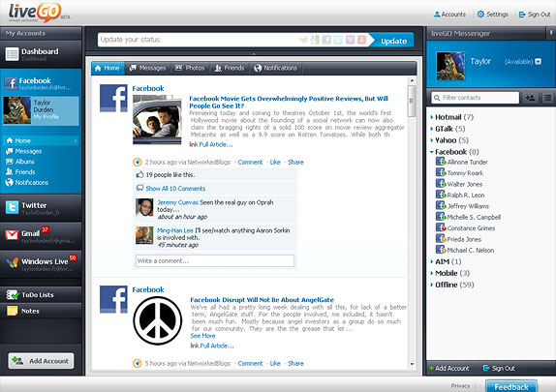
Task: Click Jeremy Cuevas commenter name
Action: [x=177, y=202]
